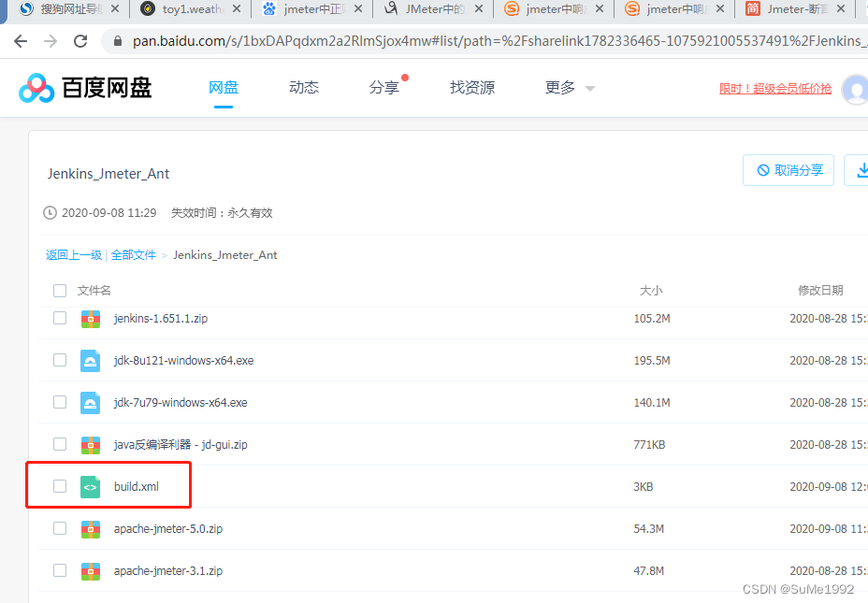Switch to the 搜狗网址导航 browser tab

tap(70, 8)
